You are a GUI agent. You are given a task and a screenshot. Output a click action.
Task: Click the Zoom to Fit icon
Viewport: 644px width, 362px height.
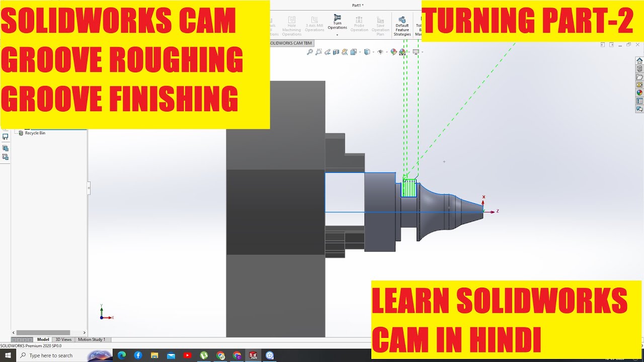(x=310, y=52)
